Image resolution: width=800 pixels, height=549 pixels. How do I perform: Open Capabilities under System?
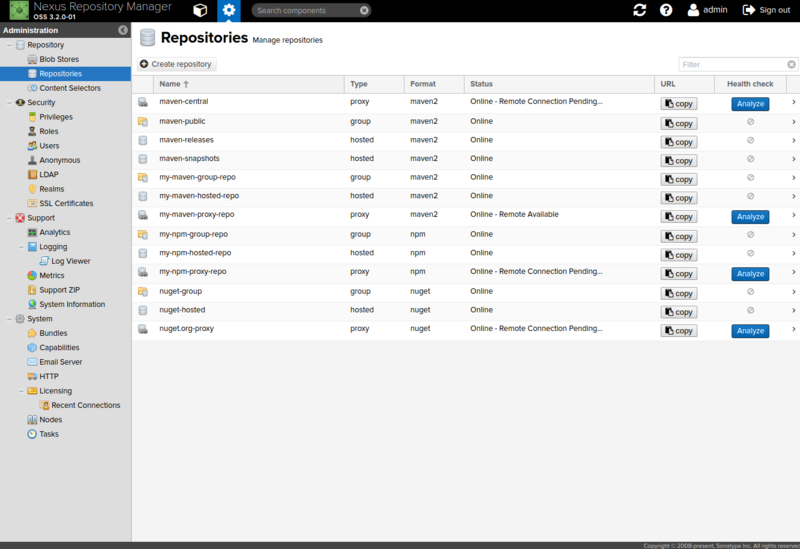pyautogui.click(x=59, y=347)
